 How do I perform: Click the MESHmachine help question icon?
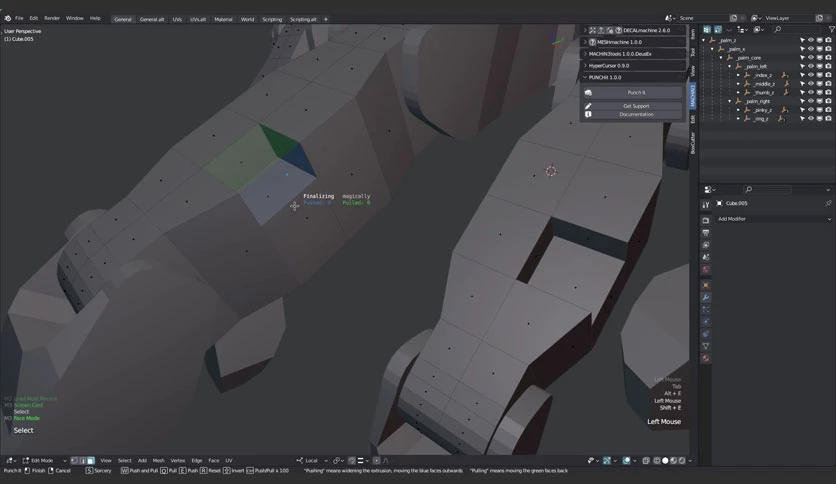(x=592, y=42)
